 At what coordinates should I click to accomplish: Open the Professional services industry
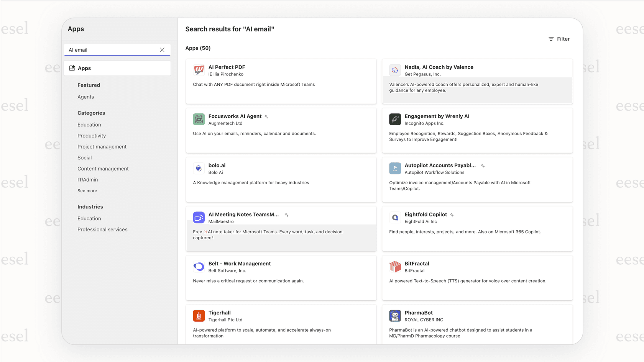point(102,229)
